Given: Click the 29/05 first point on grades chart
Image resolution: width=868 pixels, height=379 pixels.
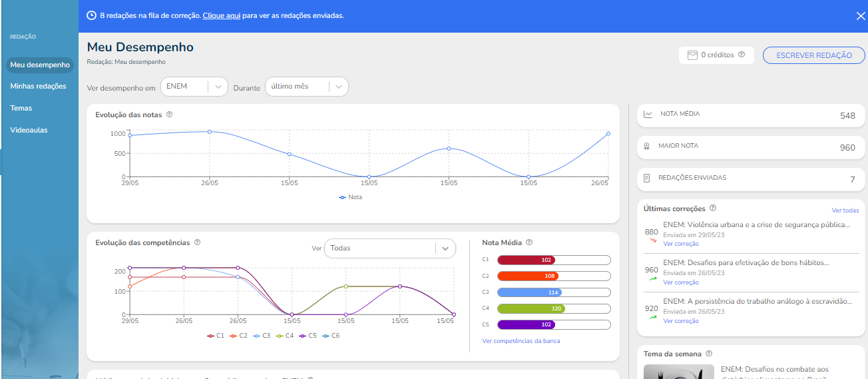Looking at the screenshot, I should click(130, 135).
